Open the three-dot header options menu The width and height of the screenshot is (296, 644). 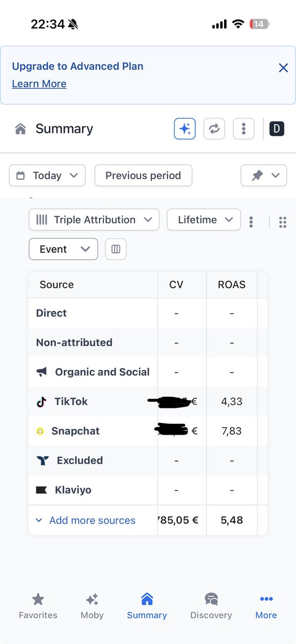pyautogui.click(x=243, y=129)
